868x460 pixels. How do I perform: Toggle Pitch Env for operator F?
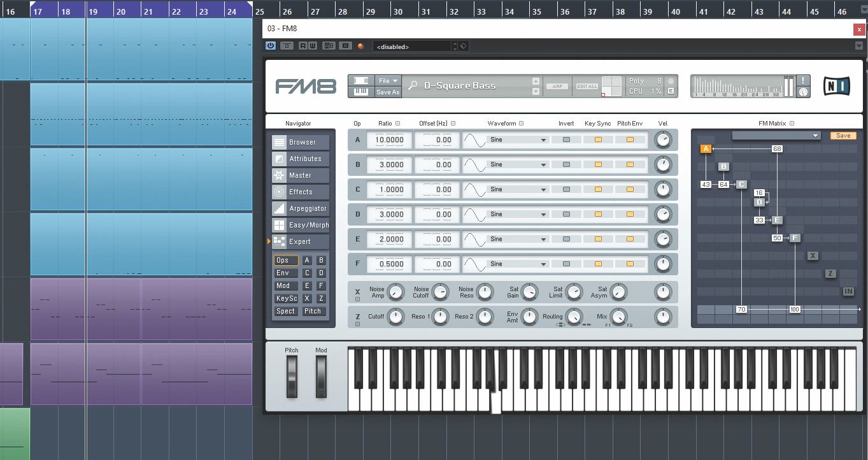[630, 264]
